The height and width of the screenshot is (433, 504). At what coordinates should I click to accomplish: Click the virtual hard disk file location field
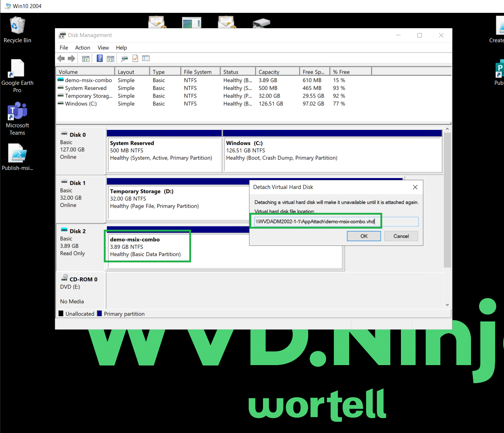tap(336, 221)
